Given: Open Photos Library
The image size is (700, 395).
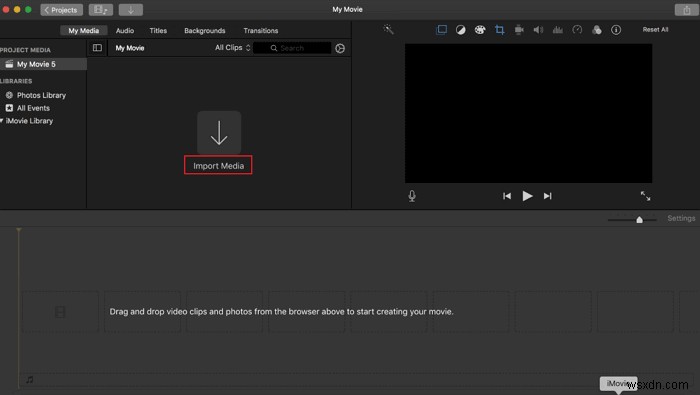Looking at the screenshot, I should pos(42,95).
